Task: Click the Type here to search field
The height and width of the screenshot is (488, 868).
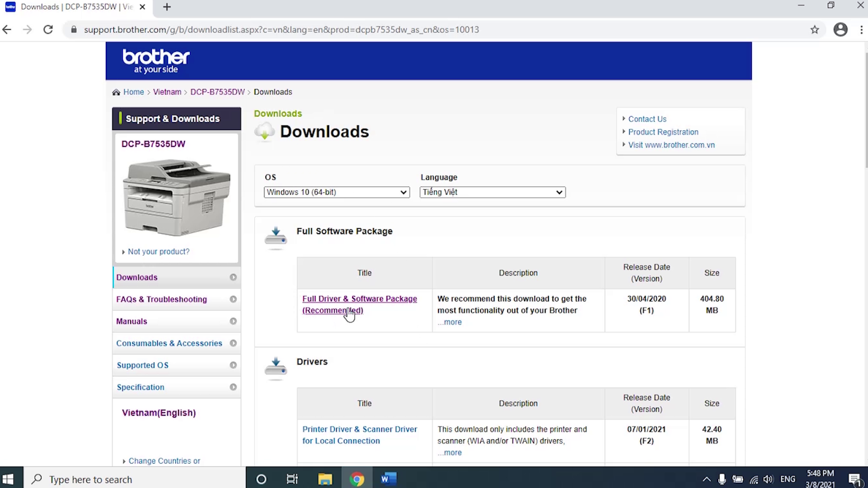Action: coord(108,479)
